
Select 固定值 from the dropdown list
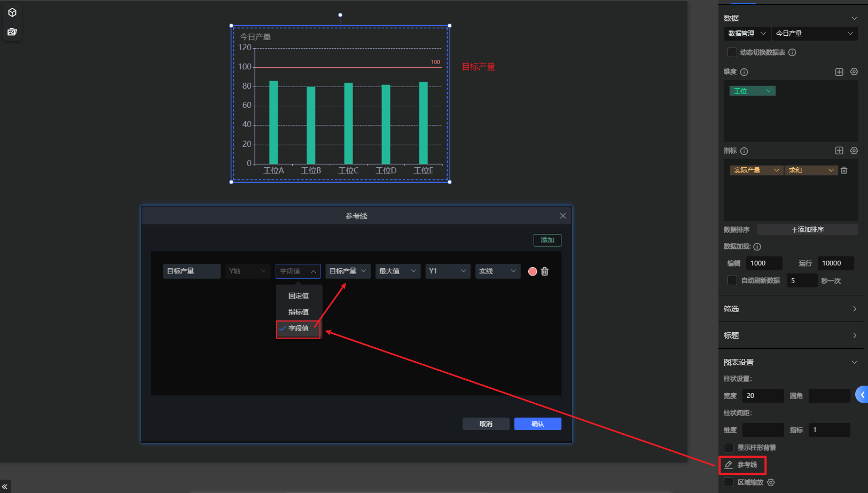[x=299, y=295]
